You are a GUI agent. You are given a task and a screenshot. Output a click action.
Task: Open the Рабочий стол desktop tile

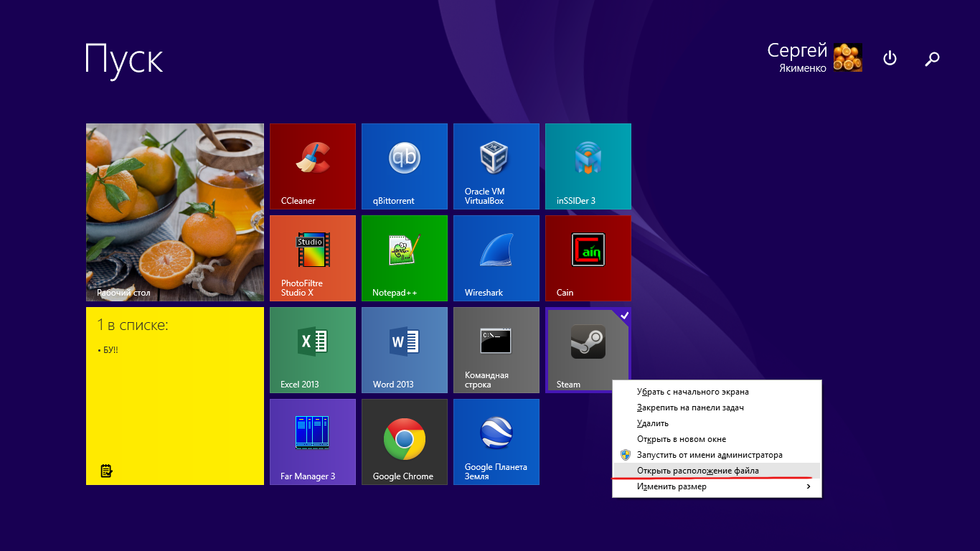pos(175,212)
